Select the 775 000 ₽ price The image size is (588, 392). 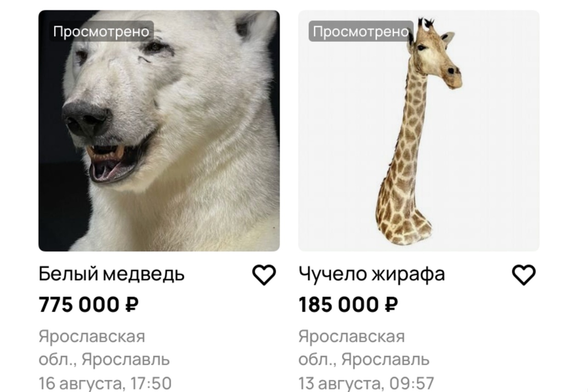89,305
